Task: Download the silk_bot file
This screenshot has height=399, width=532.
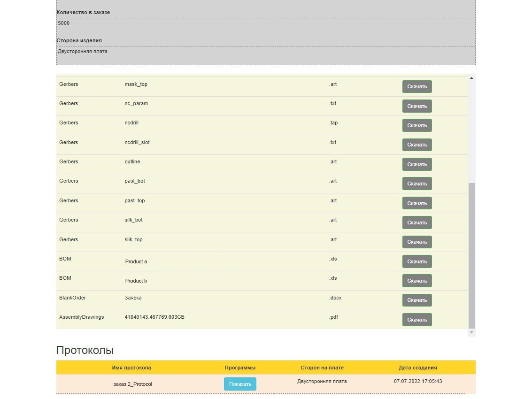Action: click(416, 223)
